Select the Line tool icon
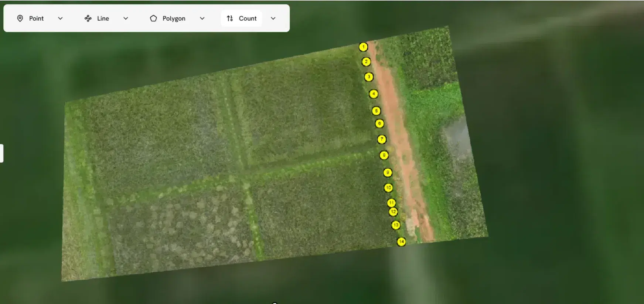644x304 pixels. (x=88, y=18)
